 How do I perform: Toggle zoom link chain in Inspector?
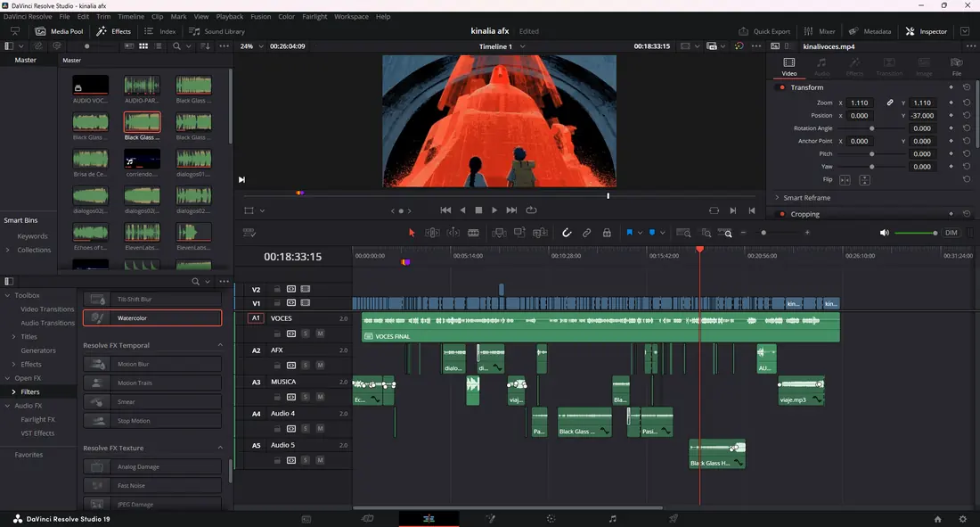[890, 103]
